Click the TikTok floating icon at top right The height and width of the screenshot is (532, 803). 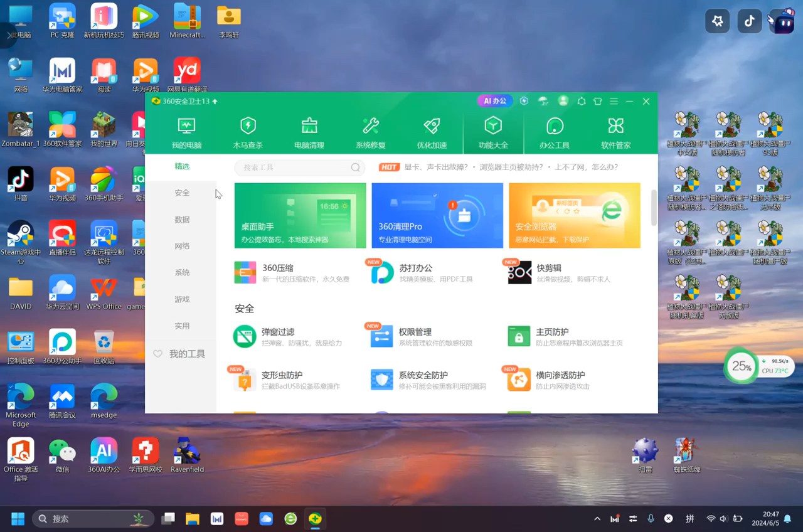[749, 21]
